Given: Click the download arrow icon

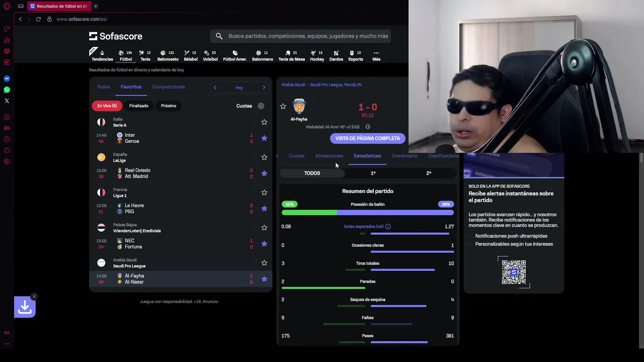Looking at the screenshot, I should click(25, 307).
